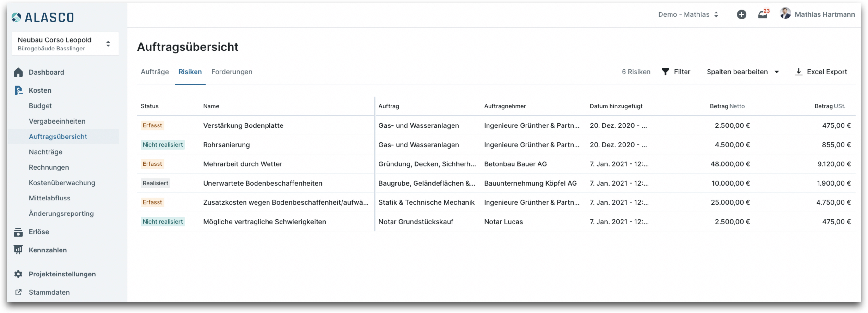This screenshot has width=868, height=313.
Task: Open the Demo - Mathias account switcher
Action: point(688,14)
